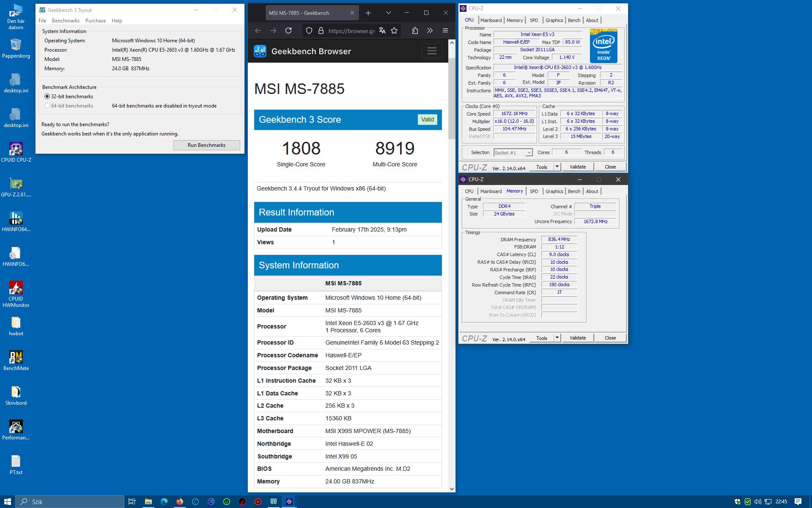This screenshot has width=812, height=508.
Task: Open File Explorer from the taskbar
Action: coord(148,502)
